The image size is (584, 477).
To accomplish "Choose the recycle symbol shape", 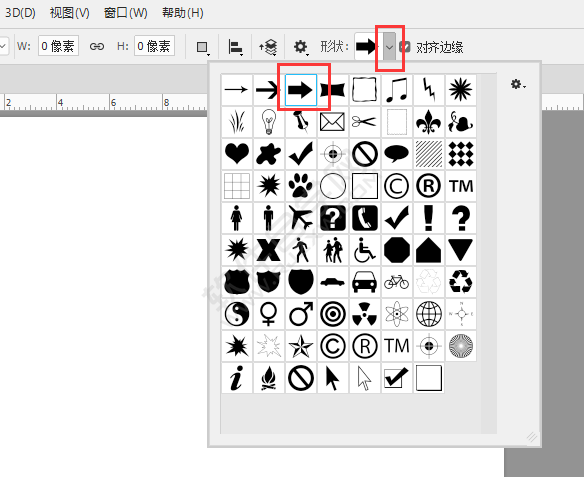I will pos(461,282).
